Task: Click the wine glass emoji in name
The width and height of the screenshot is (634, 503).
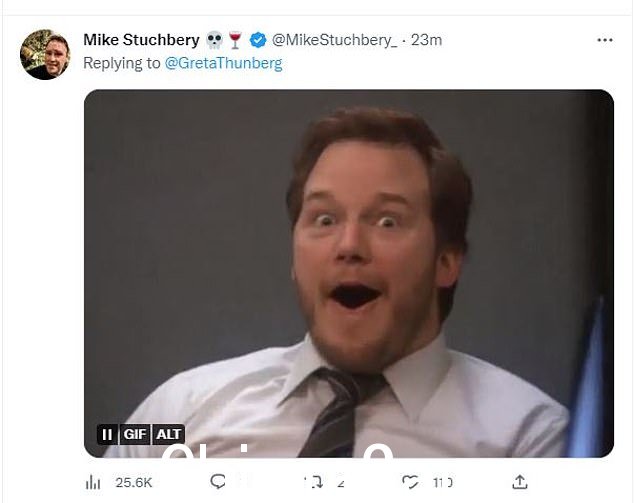Action: [235, 40]
